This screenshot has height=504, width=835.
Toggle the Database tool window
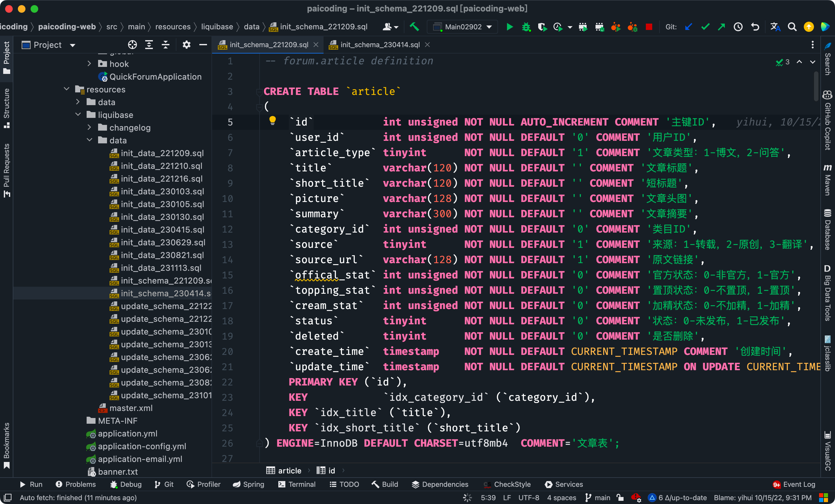[828, 230]
